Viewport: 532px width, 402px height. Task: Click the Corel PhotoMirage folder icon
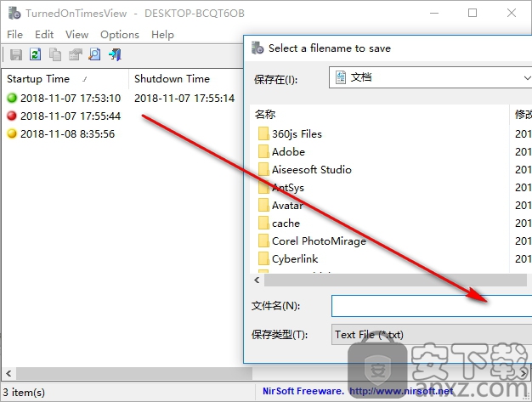tap(263, 241)
